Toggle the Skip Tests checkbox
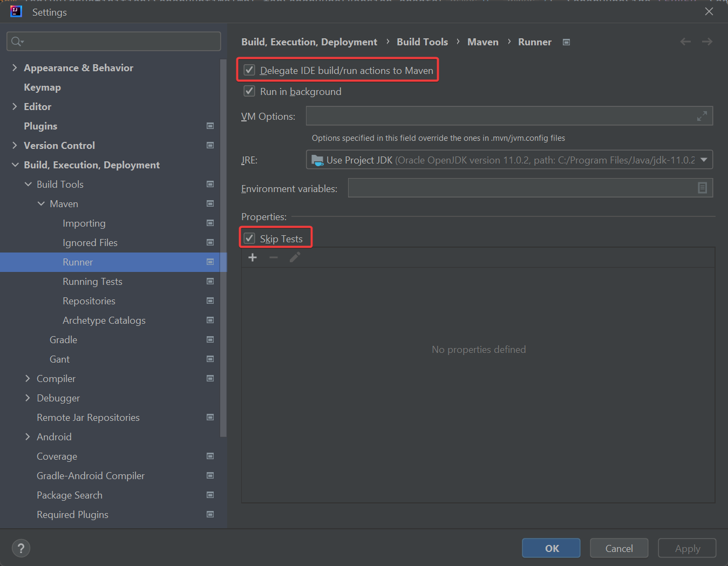Viewport: 728px width, 566px height. 249,238
